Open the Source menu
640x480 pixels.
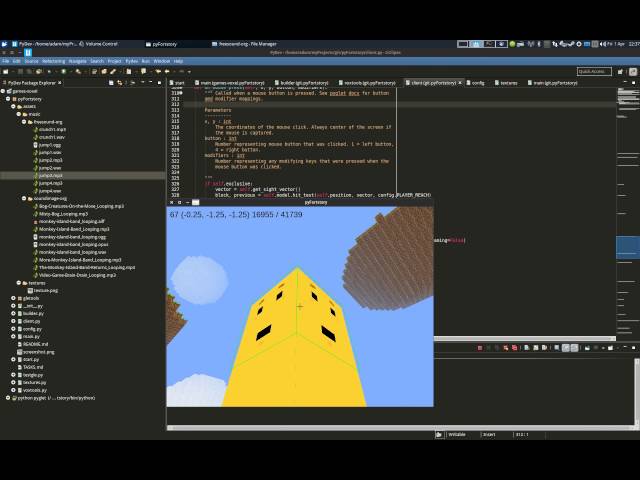coord(31,61)
